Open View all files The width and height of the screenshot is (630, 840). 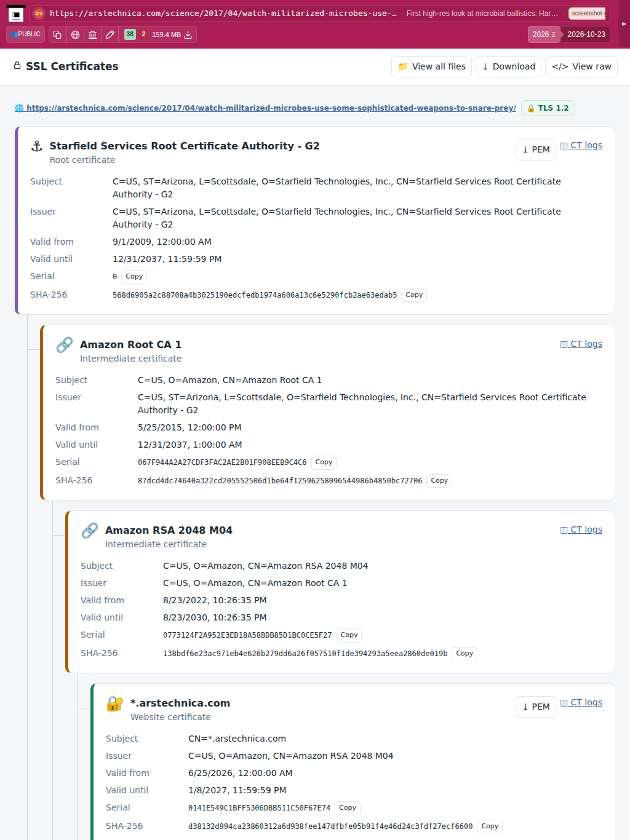(x=431, y=66)
